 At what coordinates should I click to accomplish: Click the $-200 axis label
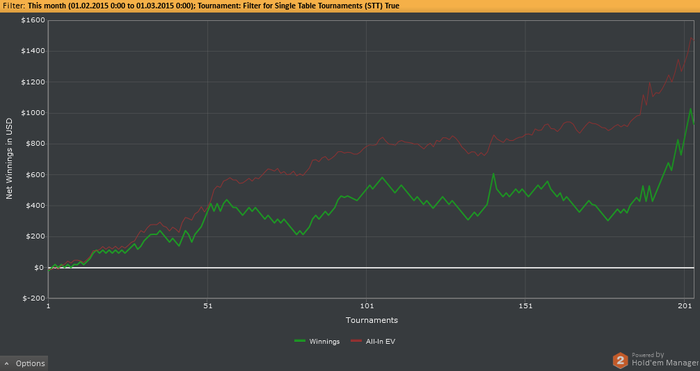click(x=34, y=298)
